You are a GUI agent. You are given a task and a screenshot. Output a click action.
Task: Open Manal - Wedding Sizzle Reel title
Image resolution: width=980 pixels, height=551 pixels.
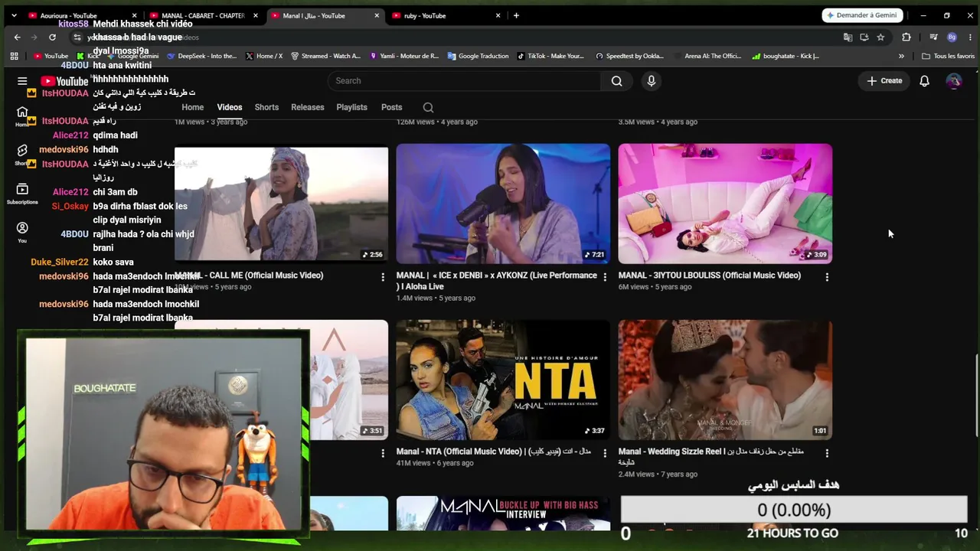[711, 457]
